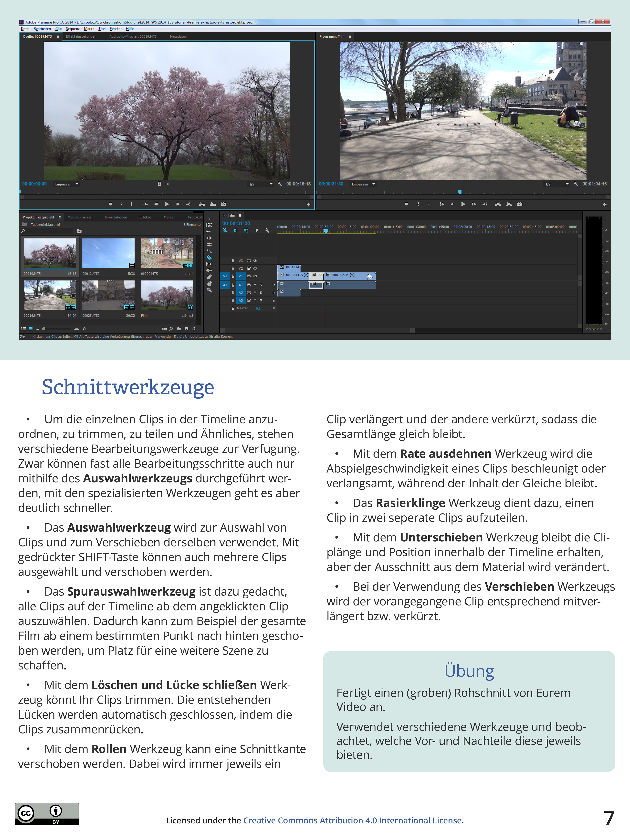The width and height of the screenshot is (630, 840).
Task: Switch to Media-Browser tab
Action: click(79, 218)
